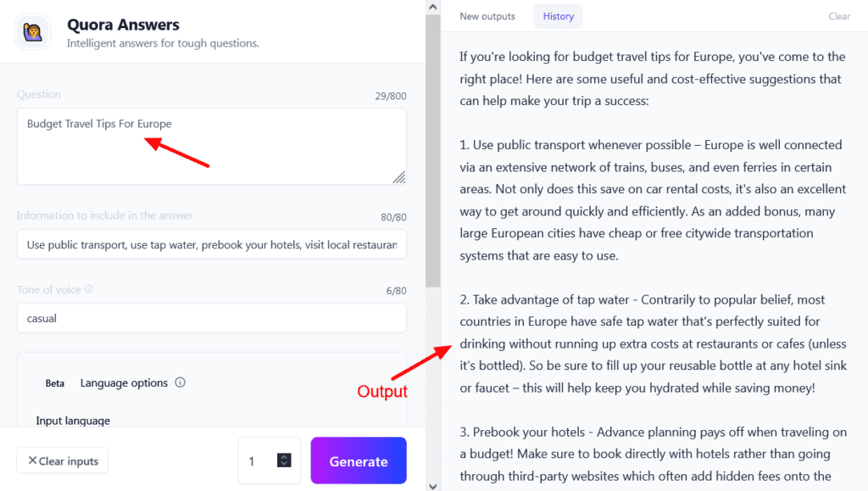Switch to the History tab
The width and height of the screenshot is (868, 491).
[x=558, y=15]
